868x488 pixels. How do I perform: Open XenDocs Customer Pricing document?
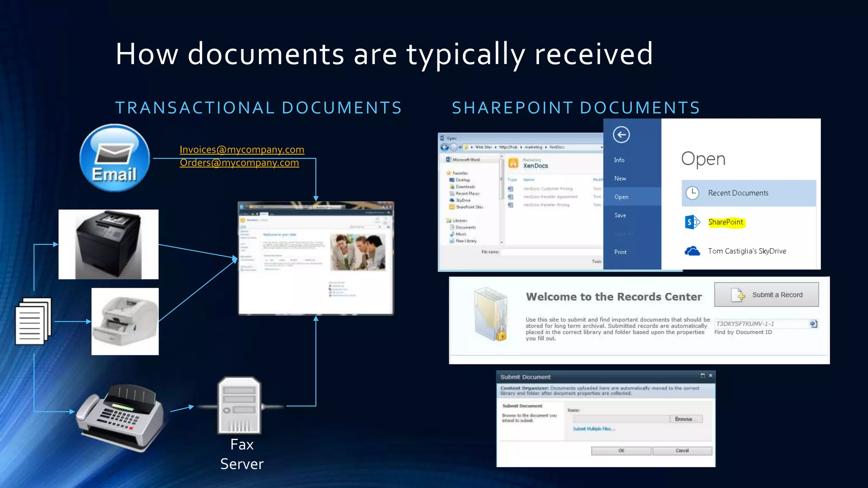tap(548, 189)
